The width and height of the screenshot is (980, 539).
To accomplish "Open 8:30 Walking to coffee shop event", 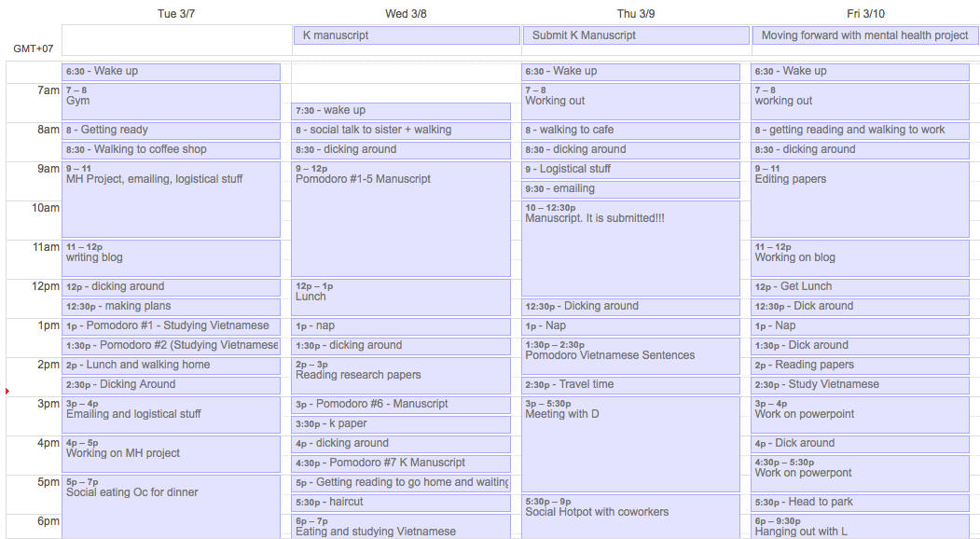I will [172, 149].
